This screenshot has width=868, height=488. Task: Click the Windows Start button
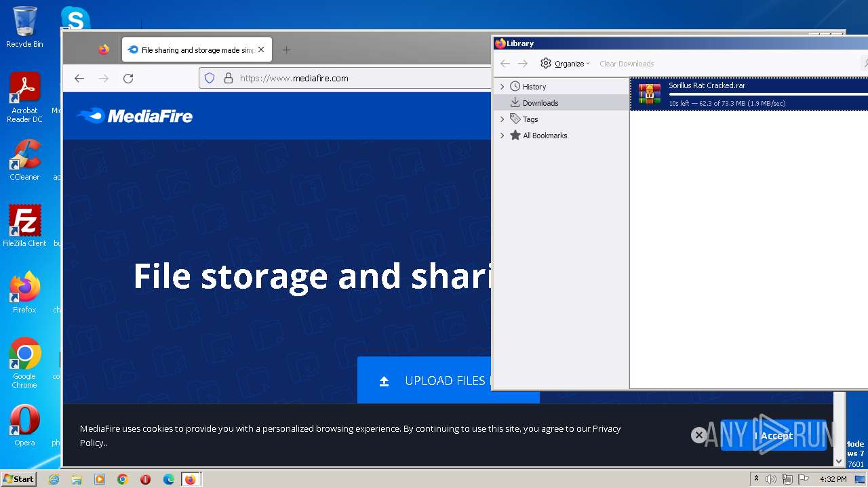tap(18, 479)
